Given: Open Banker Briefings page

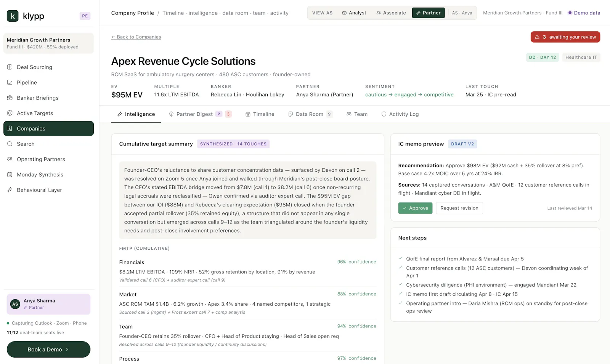Looking at the screenshot, I should (48, 98).
